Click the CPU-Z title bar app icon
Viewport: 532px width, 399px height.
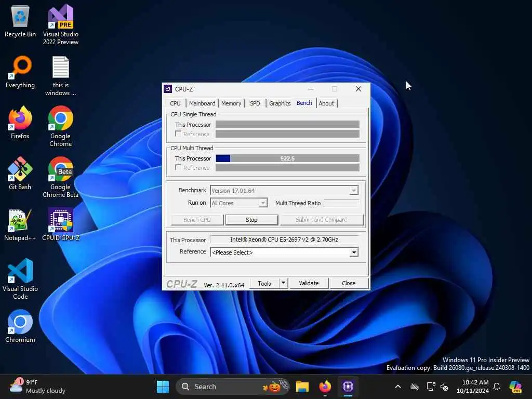tap(168, 89)
